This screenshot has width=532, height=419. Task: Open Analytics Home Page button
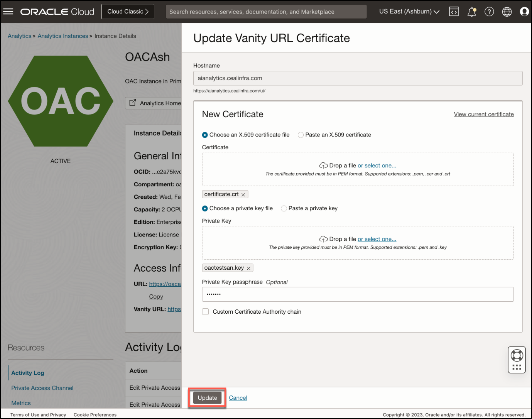tap(154, 103)
